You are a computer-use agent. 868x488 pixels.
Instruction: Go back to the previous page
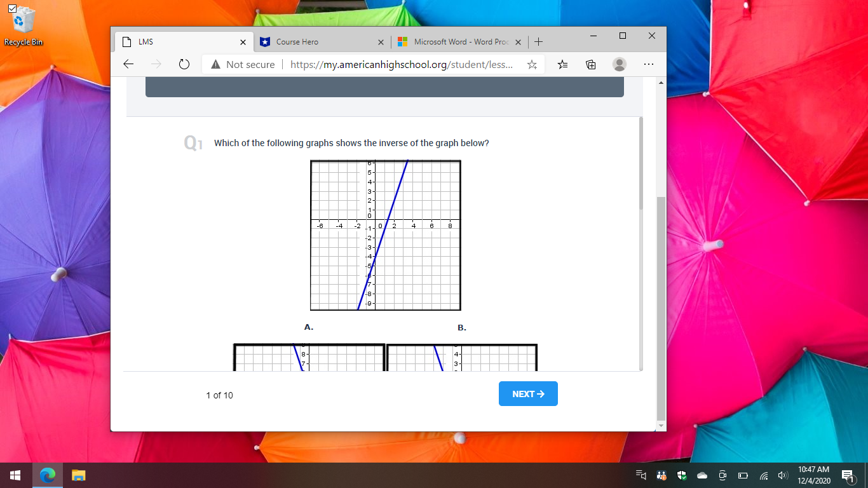tap(128, 64)
